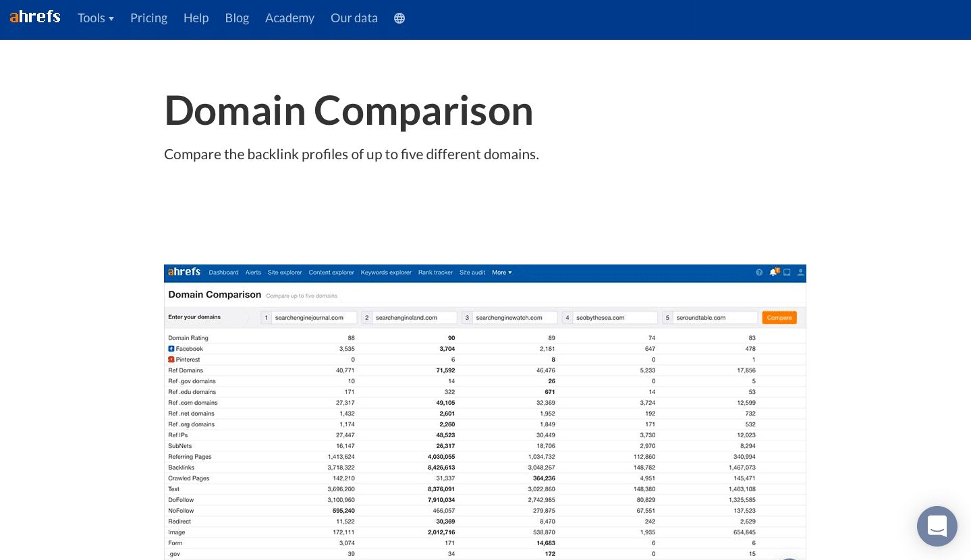Open the Blog link
The width and height of the screenshot is (971, 560).
point(237,18)
